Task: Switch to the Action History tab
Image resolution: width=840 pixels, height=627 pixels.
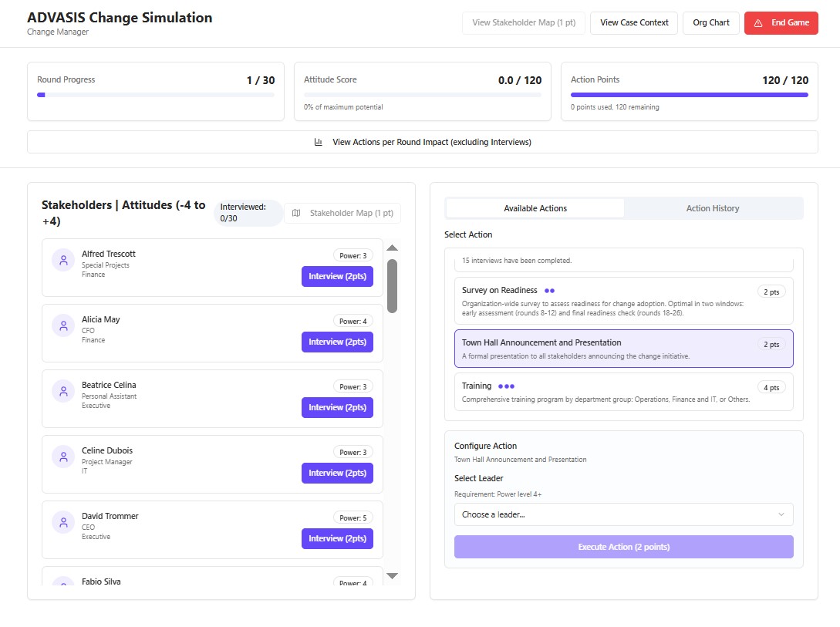Action: pyautogui.click(x=713, y=208)
